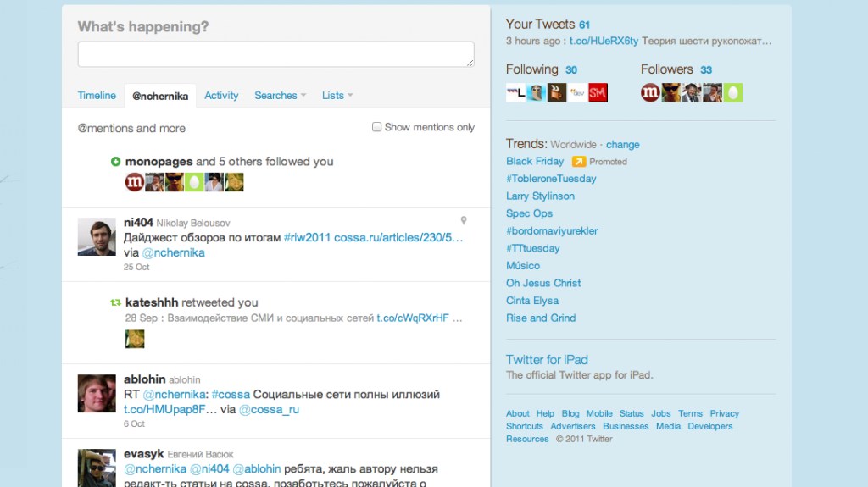
Task: Open the #bordomaviyurekler trend
Action: tap(552, 230)
